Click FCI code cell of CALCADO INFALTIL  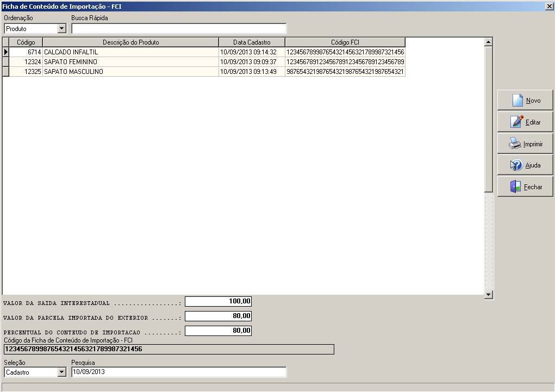(x=345, y=52)
